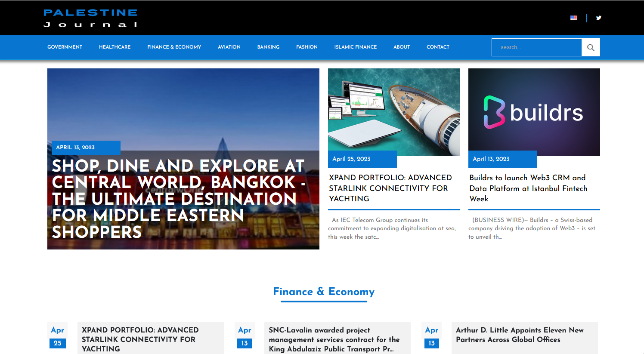
Task: Click the magnifying glass search button
Action: (591, 47)
